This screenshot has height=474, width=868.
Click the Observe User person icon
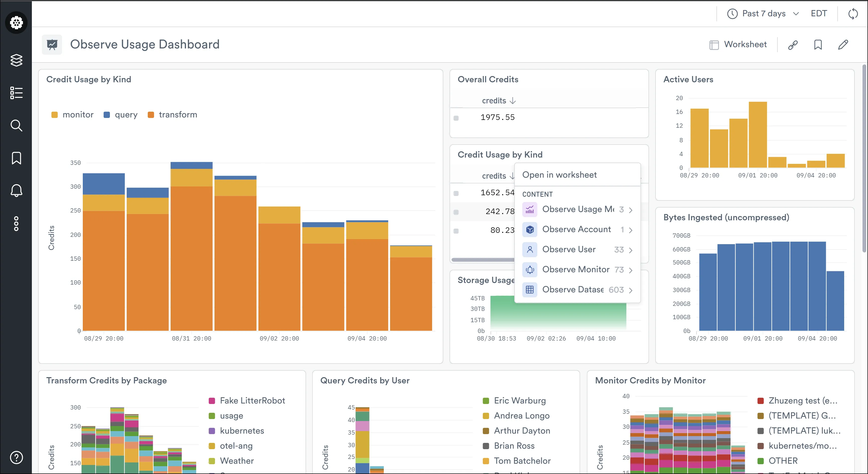[x=530, y=249]
